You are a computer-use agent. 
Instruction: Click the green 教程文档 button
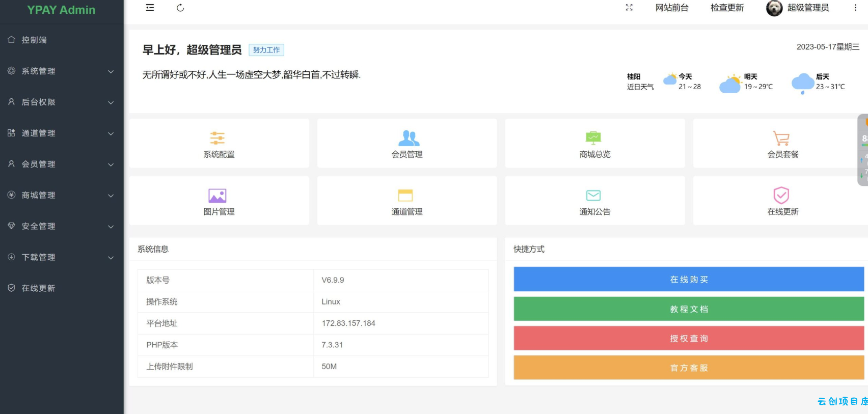tap(689, 309)
